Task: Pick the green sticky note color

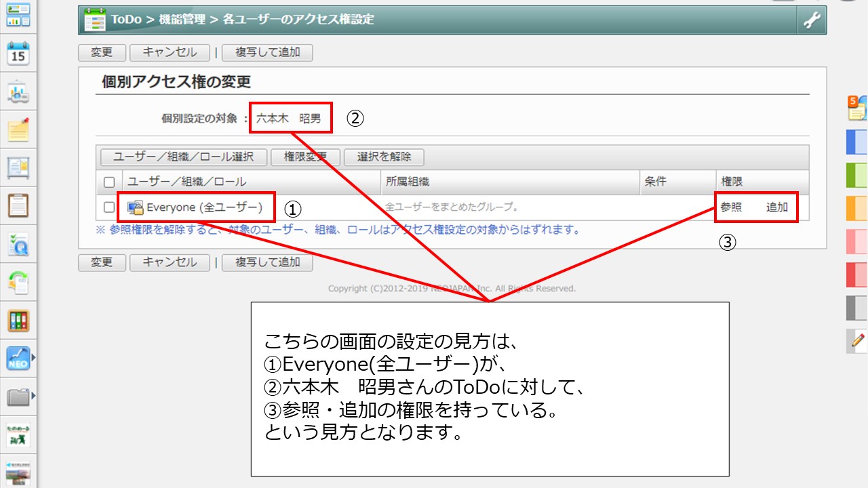Action: pyautogui.click(x=857, y=176)
